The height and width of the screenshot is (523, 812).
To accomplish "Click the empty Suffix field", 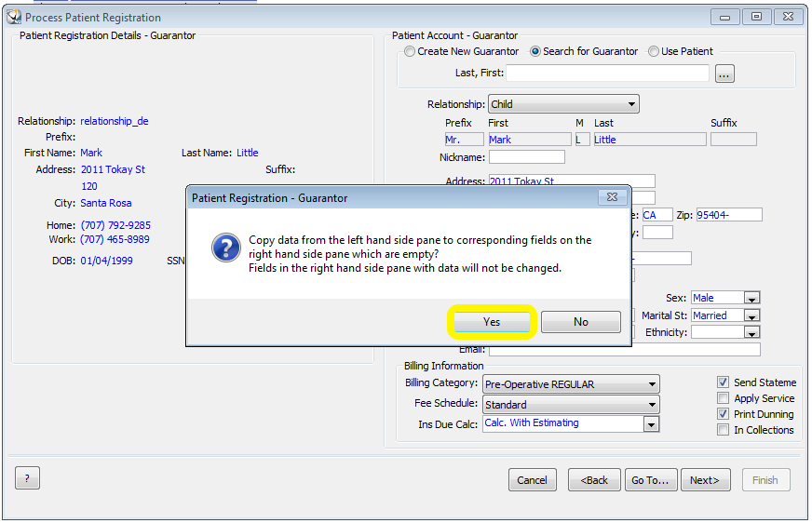I will tap(733, 140).
